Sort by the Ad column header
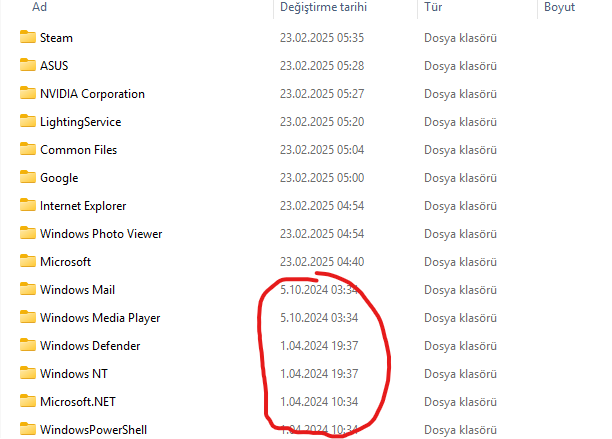This screenshot has width=612, height=439. click(x=39, y=7)
